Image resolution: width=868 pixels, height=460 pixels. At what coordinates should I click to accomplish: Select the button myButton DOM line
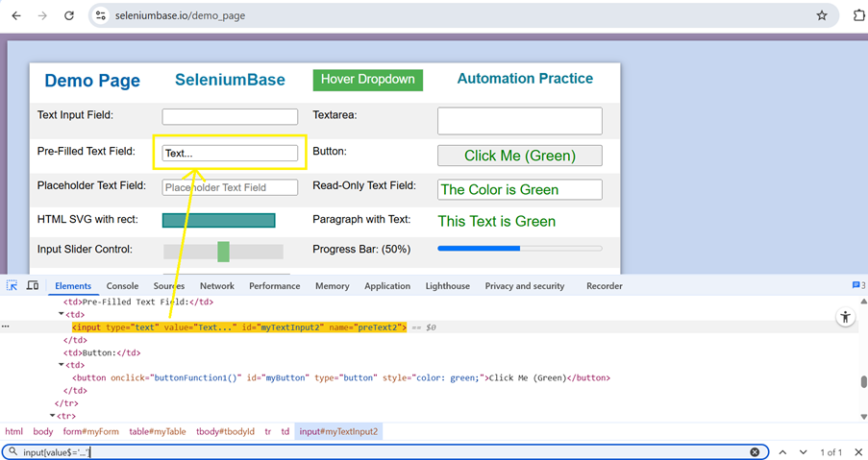click(341, 378)
